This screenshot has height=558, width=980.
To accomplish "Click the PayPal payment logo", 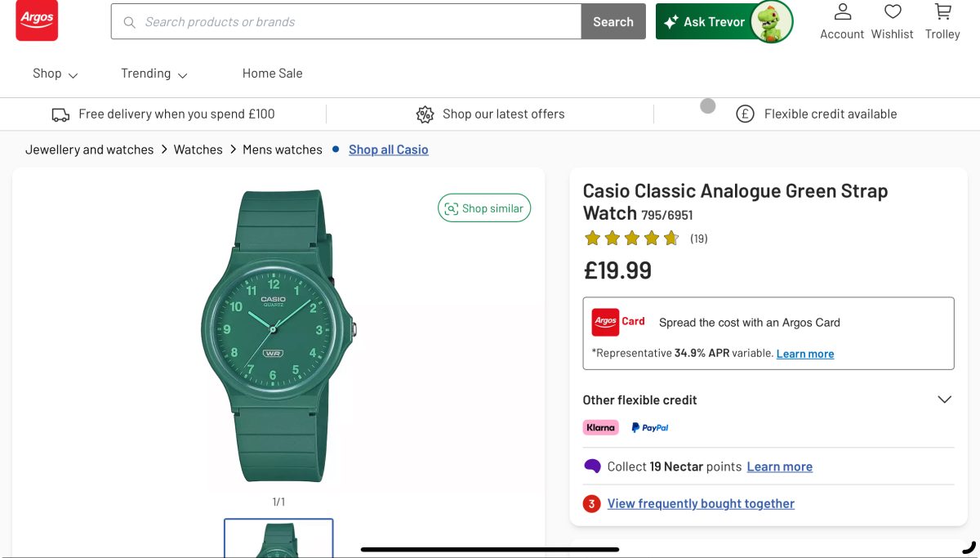I will [650, 427].
